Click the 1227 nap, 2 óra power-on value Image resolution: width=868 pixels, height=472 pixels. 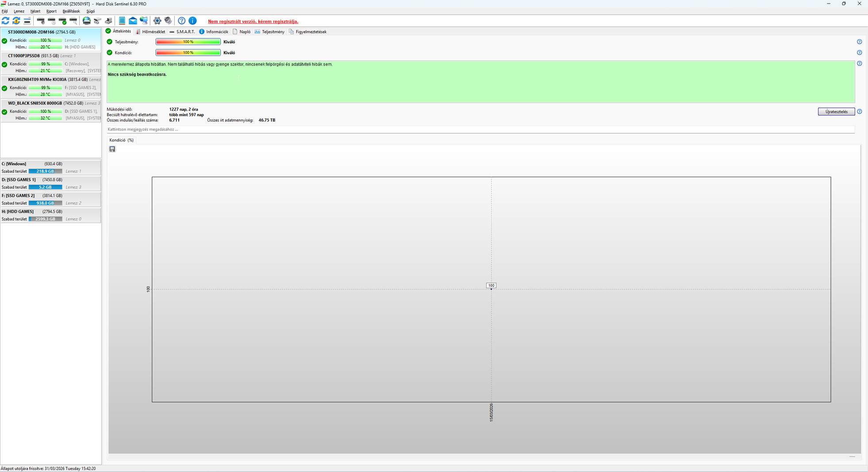tap(184, 109)
